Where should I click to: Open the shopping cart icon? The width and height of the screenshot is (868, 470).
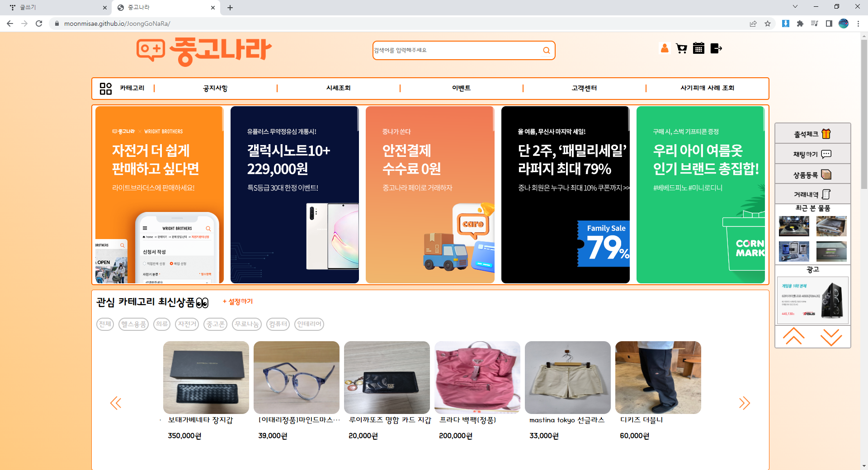point(681,48)
